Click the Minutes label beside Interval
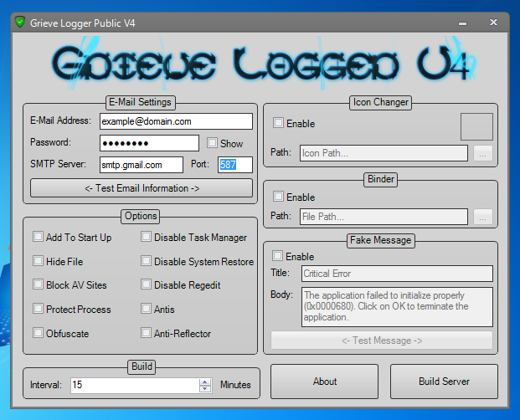Viewport: 520px width, 420px height. 235,385
